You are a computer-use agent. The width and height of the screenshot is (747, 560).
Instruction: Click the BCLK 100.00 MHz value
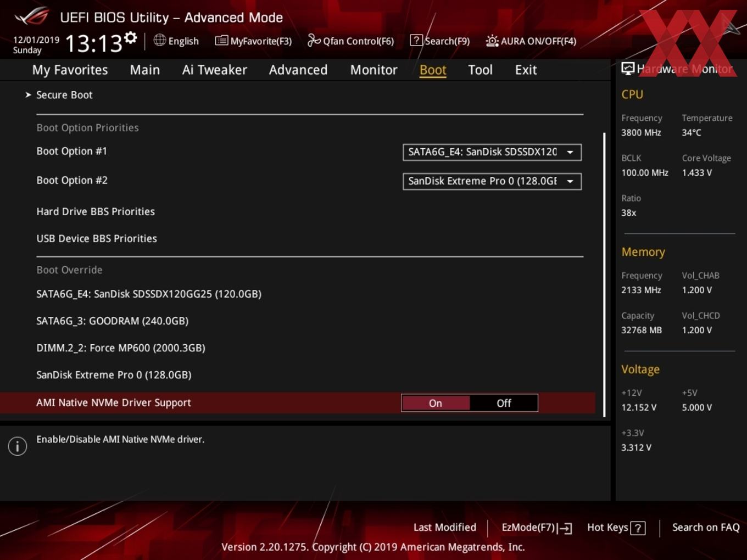tap(645, 172)
